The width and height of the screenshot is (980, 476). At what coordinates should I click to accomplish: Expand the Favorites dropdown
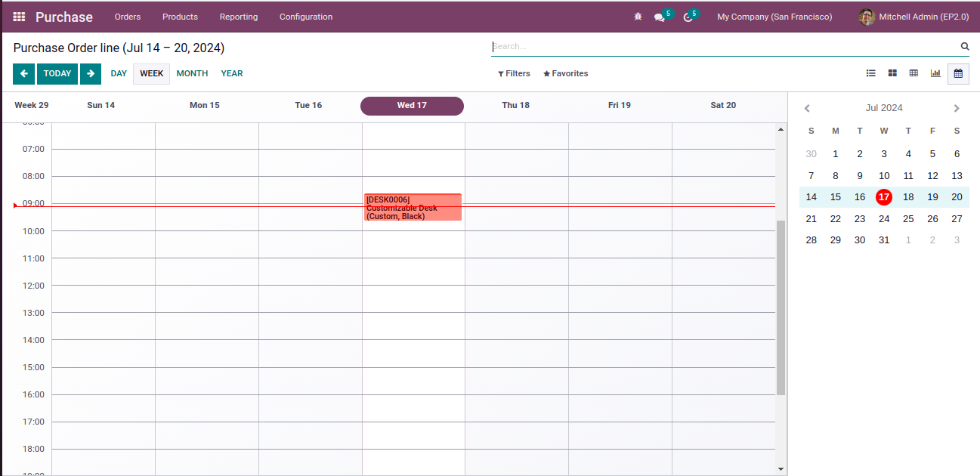566,74
